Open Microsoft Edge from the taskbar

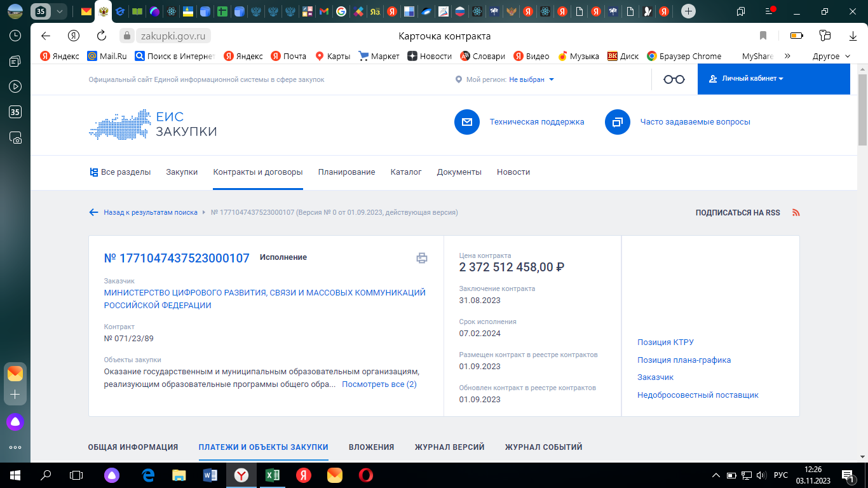point(149,475)
